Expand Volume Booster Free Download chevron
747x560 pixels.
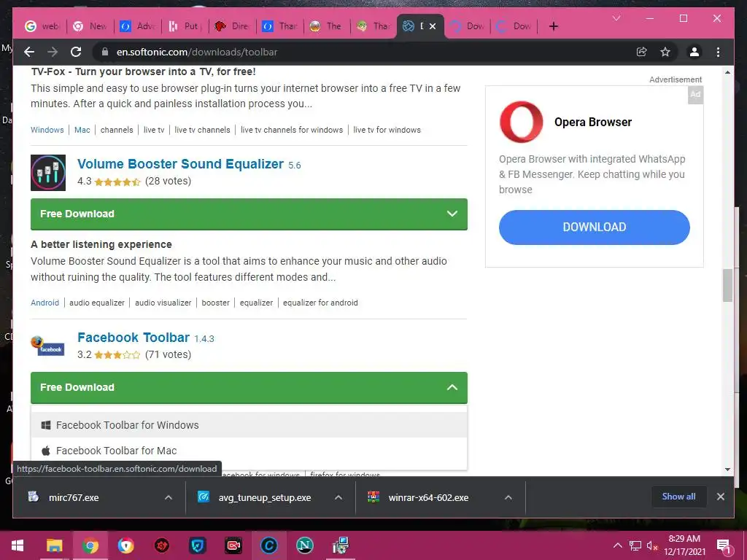(x=452, y=214)
